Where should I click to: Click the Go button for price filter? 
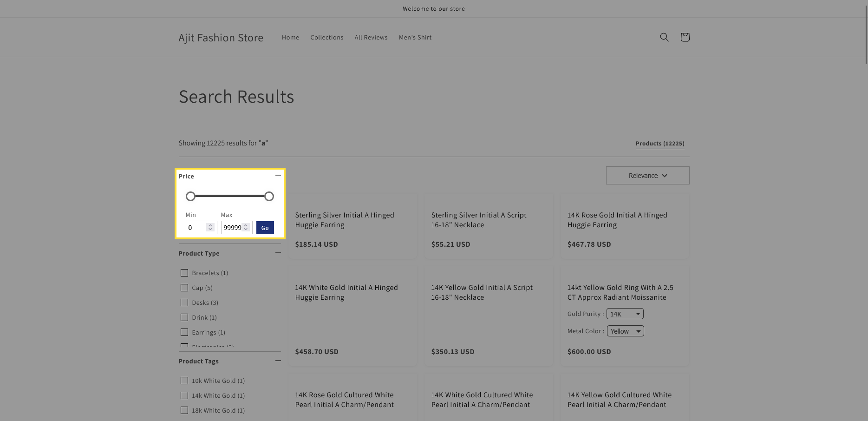[265, 228]
